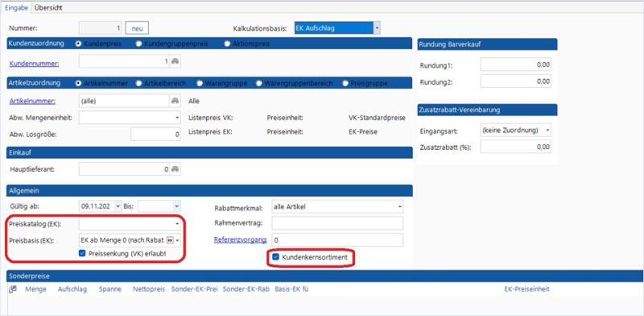This screenshot has height=316, width=644.
Task: Click into the Referenzvorgang value field
Action: click(x=337, y=239)
